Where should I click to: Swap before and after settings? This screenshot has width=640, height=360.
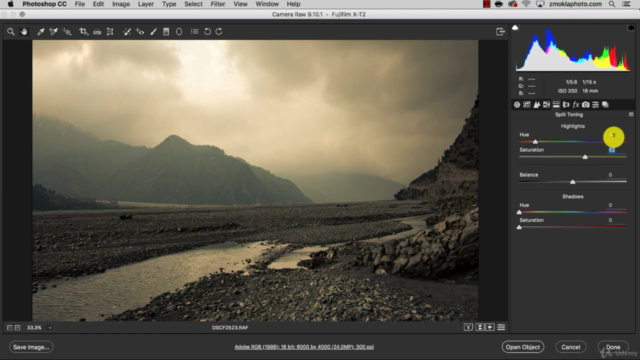[480, 327]
